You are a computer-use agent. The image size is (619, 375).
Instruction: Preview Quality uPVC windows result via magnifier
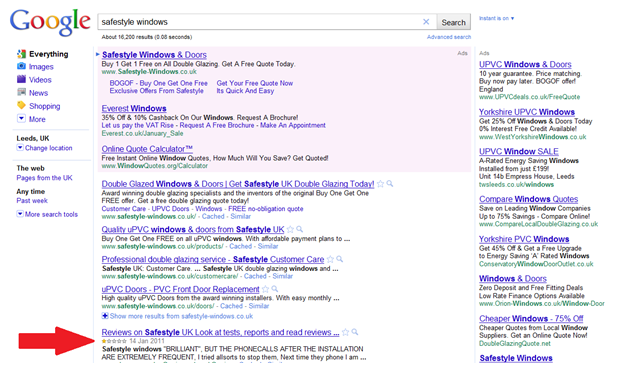[x=300, y=229]
